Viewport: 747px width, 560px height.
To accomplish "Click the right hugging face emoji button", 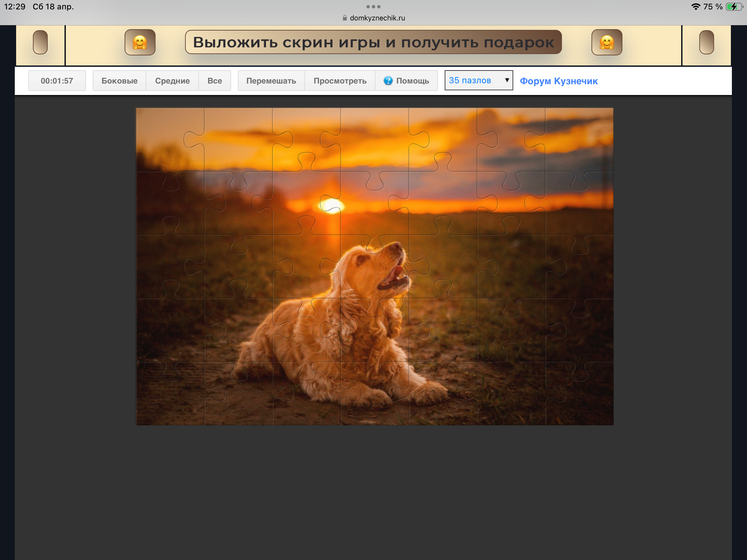I will point(607,42).
